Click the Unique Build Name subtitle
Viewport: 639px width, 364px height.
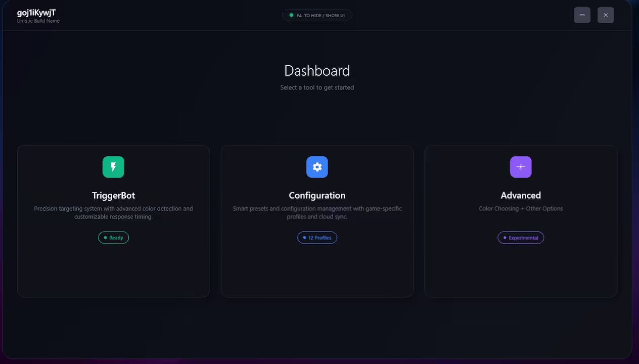pyautogui.click(x=38, y=21)
